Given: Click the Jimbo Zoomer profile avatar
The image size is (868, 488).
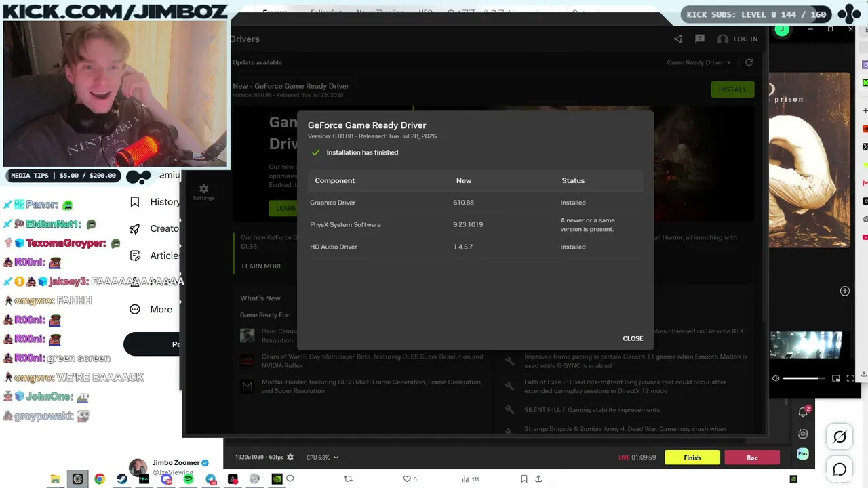Looking at the screenshot, I should coord(138,468).
